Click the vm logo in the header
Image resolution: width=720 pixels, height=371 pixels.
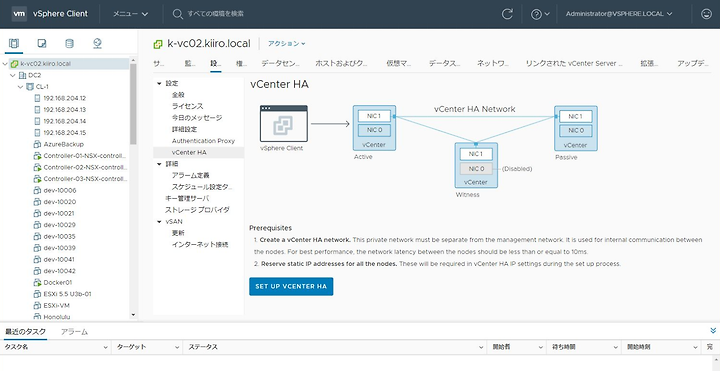[18, 14]
